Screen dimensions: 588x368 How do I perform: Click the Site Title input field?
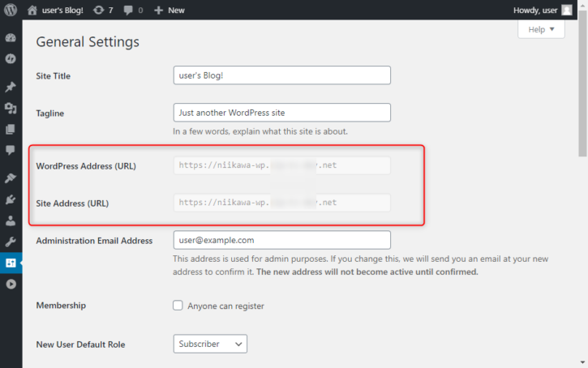click(282, 75)
